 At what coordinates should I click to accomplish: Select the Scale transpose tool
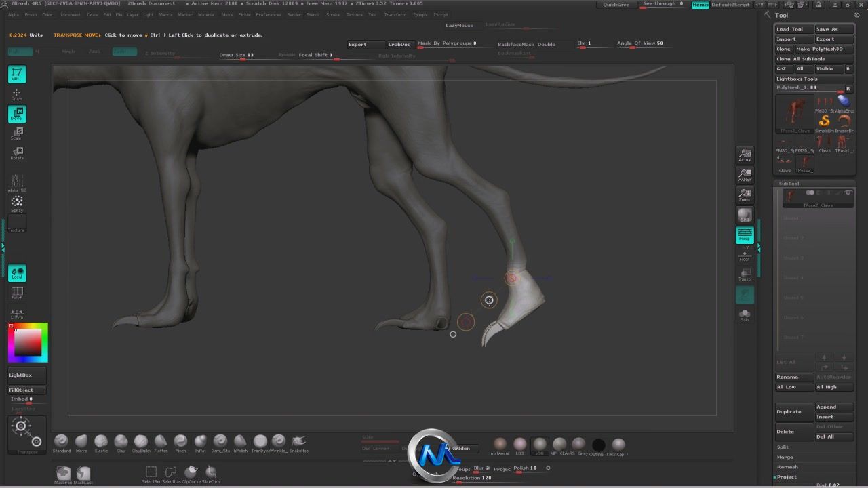tap(17, 134)
